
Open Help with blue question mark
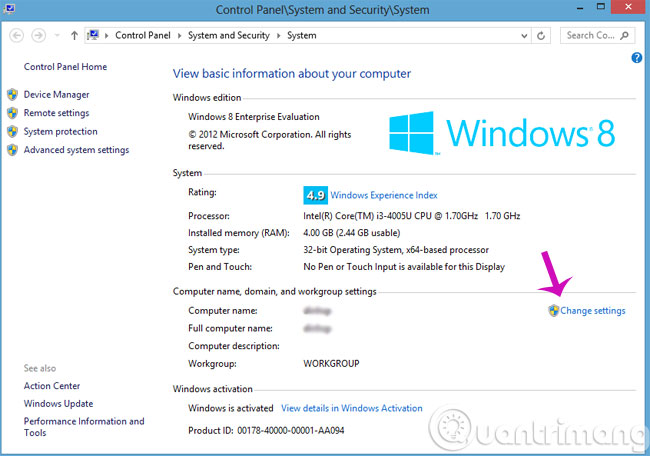coord(637,58)
